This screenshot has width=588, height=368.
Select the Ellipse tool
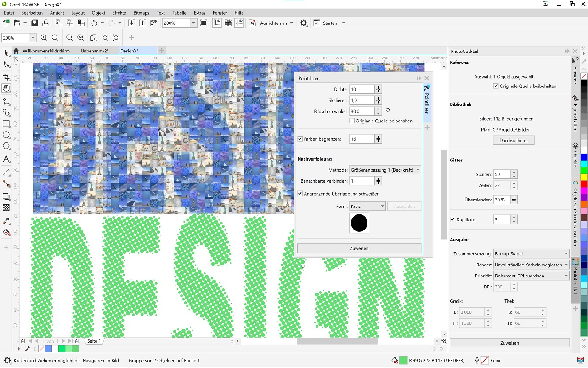6,135
